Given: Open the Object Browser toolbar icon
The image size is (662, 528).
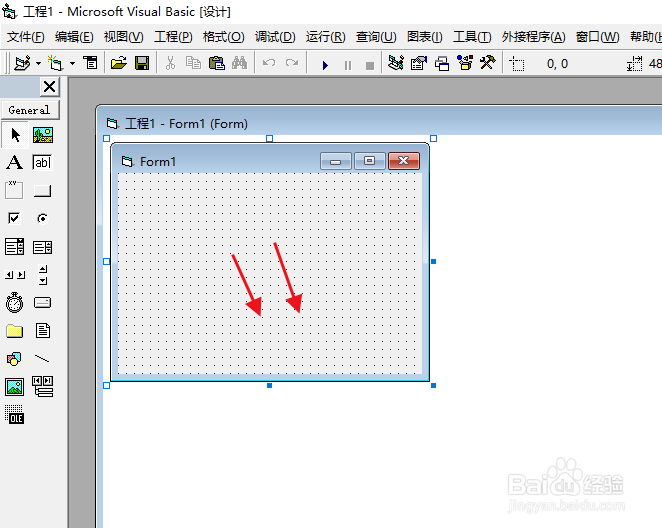Looking at the screenshot, I should tap(465, 64).
